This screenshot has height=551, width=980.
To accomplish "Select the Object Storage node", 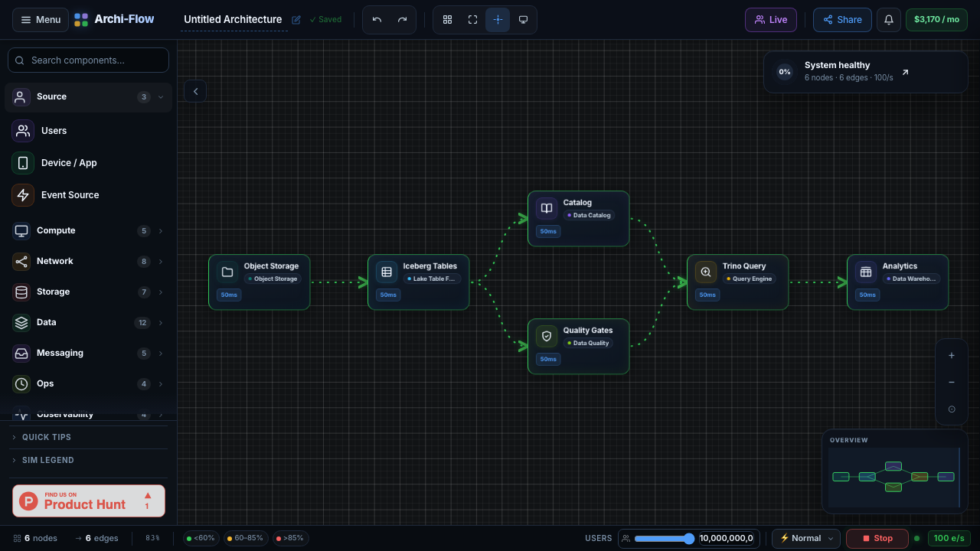I will [x=260, y=282].
